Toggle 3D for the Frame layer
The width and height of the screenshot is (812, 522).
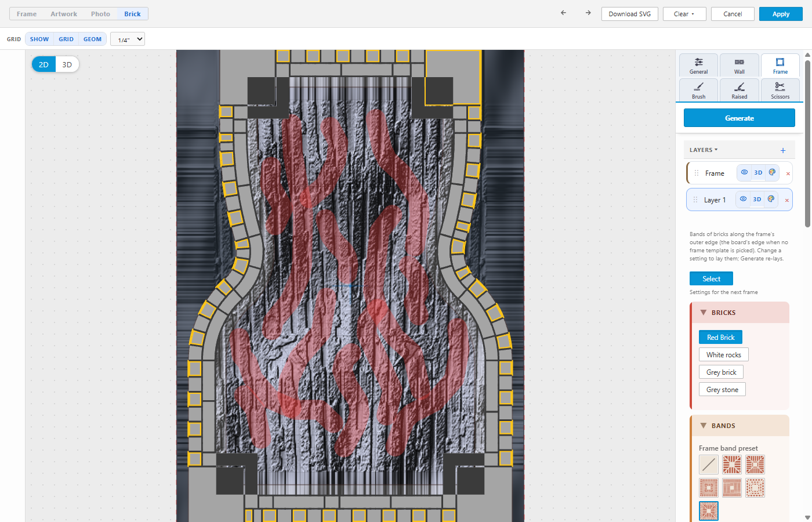click(x=758, y=172)
